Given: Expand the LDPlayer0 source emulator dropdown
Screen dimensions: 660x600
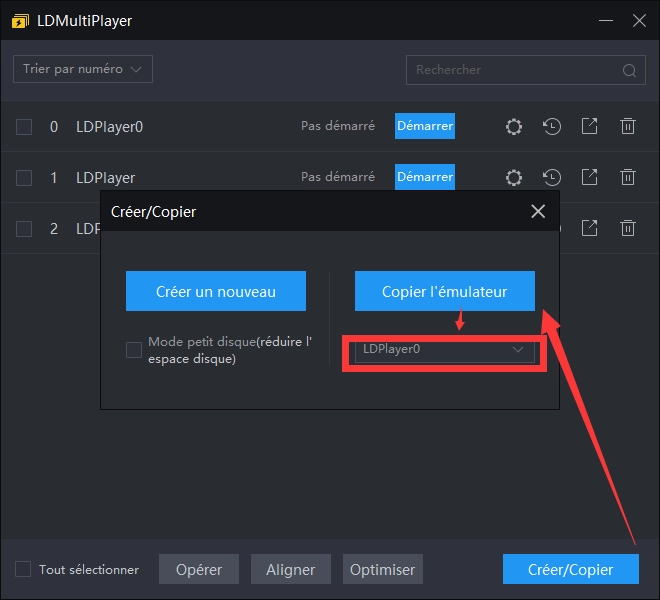Looking at the screenshot, I should click(518, 350).
